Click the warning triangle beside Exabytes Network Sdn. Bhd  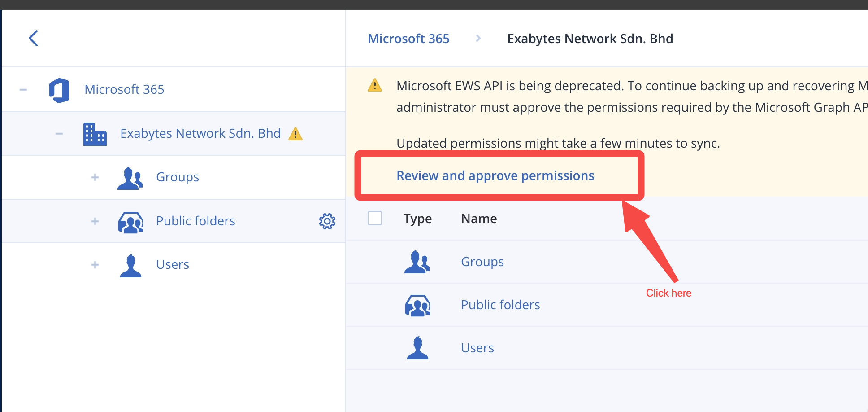click(x=295, y=134)
